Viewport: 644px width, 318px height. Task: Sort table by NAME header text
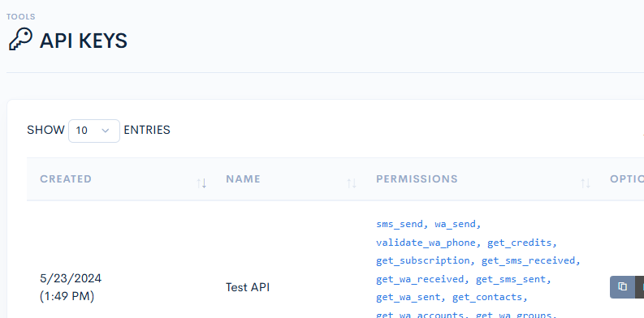click(243, 179)
